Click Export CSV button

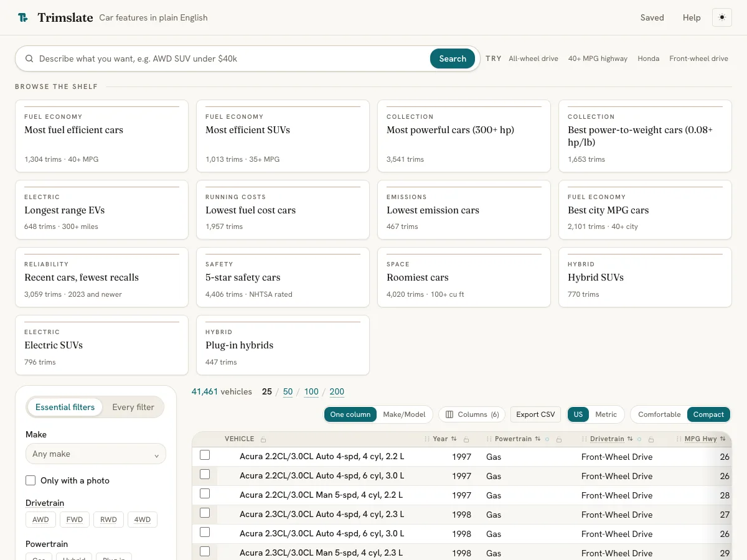[535, 414]
